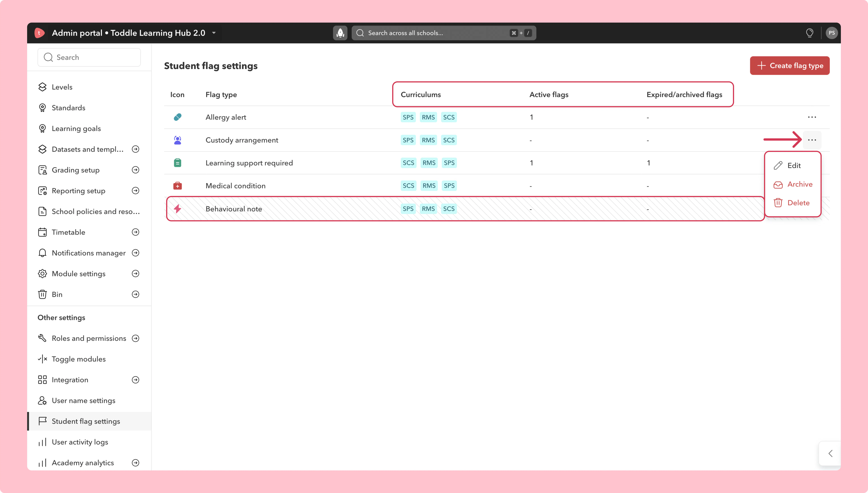The height and width of the screenshot is (493, 868).
Task: Click the Module settings gear icon
Action: tap(42, 274)
